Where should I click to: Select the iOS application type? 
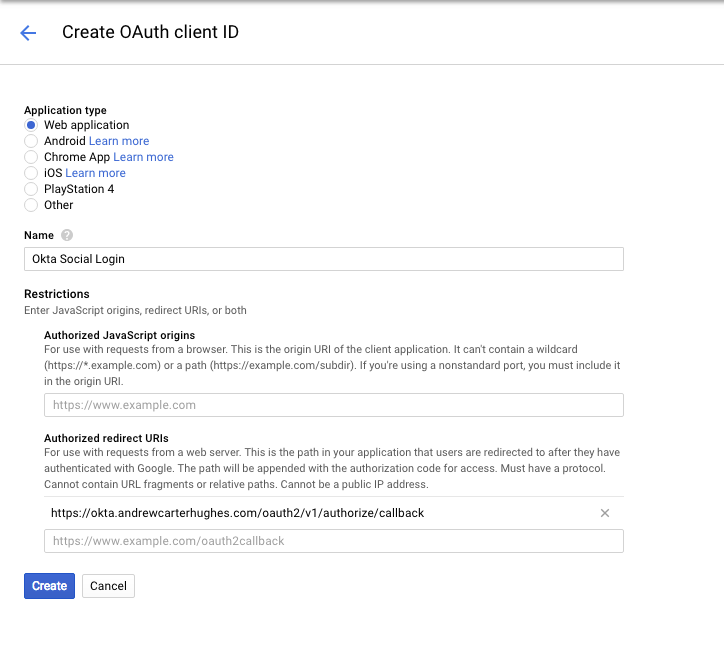(31, 173)
